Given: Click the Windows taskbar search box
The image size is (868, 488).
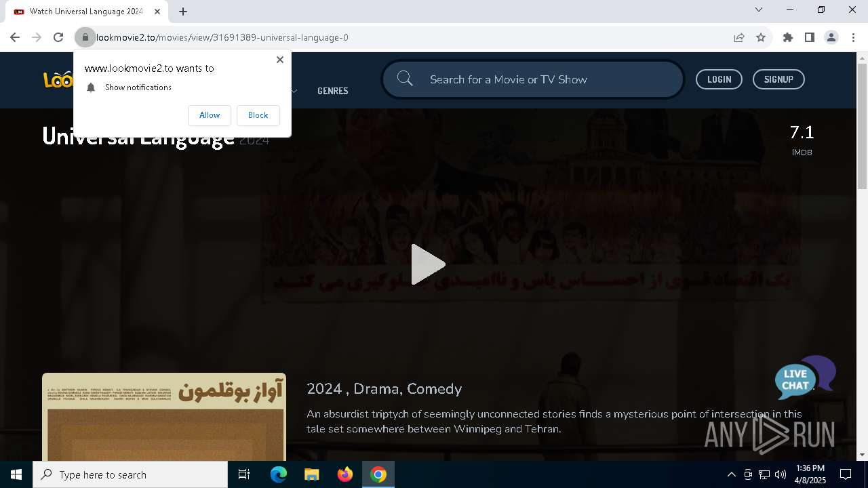Looking at the screenshot, I should point(130,474).
